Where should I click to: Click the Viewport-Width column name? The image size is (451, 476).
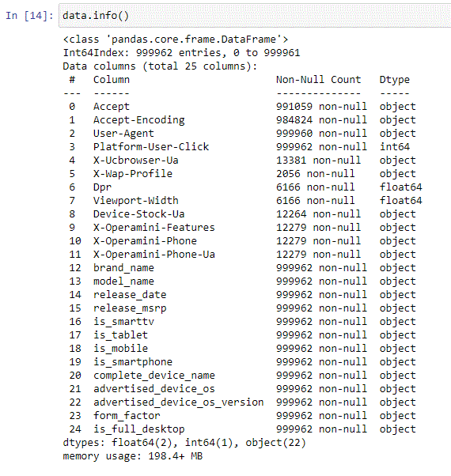click(136, 201)
